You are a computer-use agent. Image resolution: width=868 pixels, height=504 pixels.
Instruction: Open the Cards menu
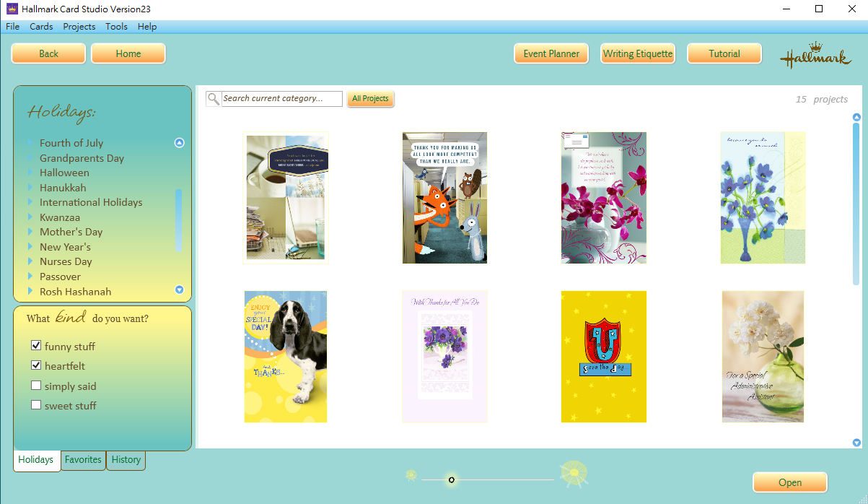(41, 27)
